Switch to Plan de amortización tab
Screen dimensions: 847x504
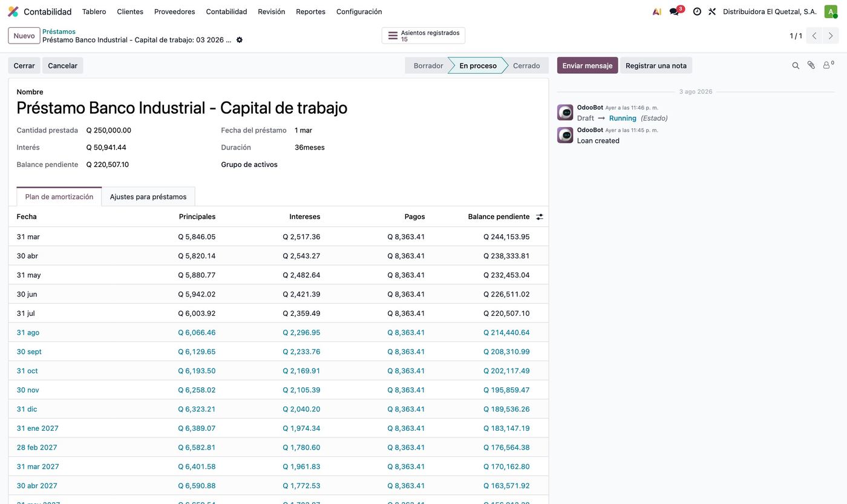(x=59, y=197)
